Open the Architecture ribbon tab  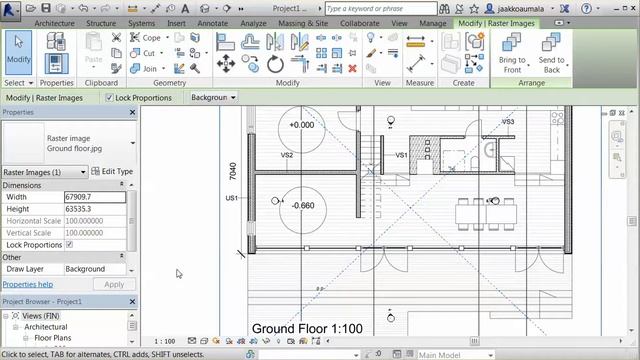click(54, 23)
